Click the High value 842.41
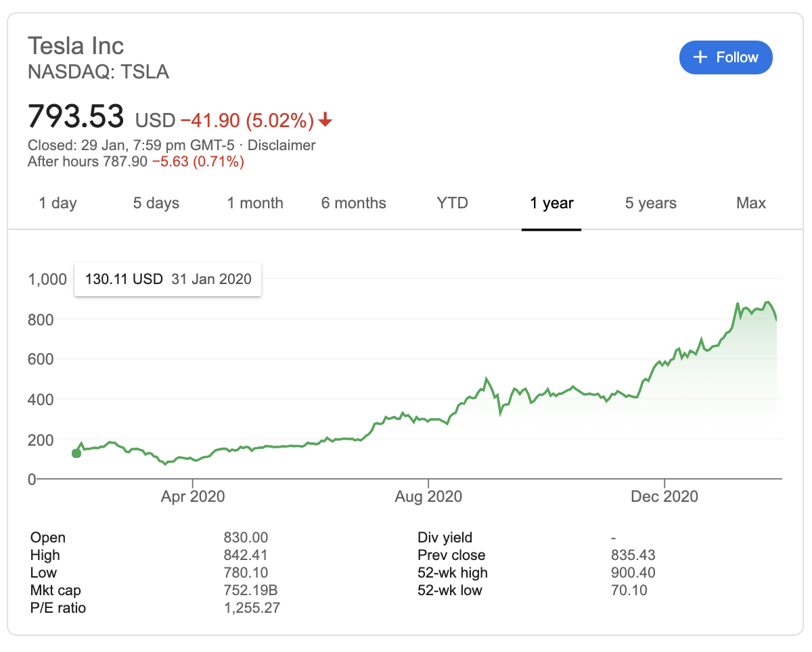The width and height of the screenshot is (812, 652). click(246, 555)
